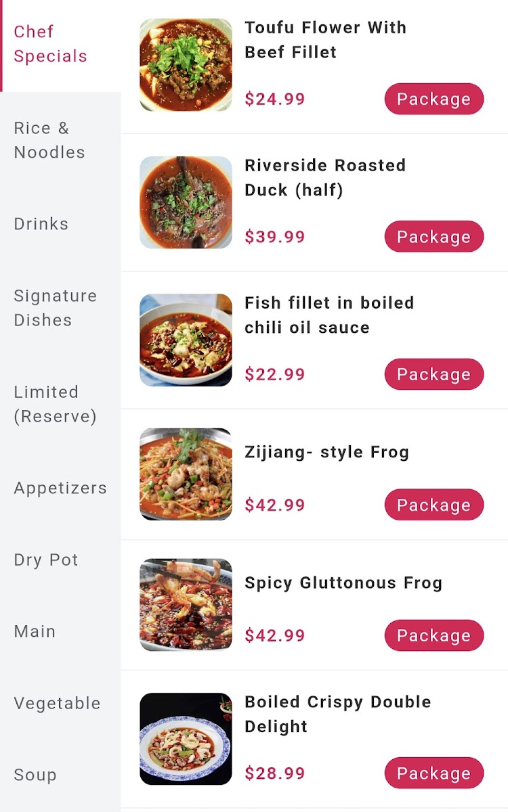Select the Soup category

pyautogui.click(x=60, y=775)
